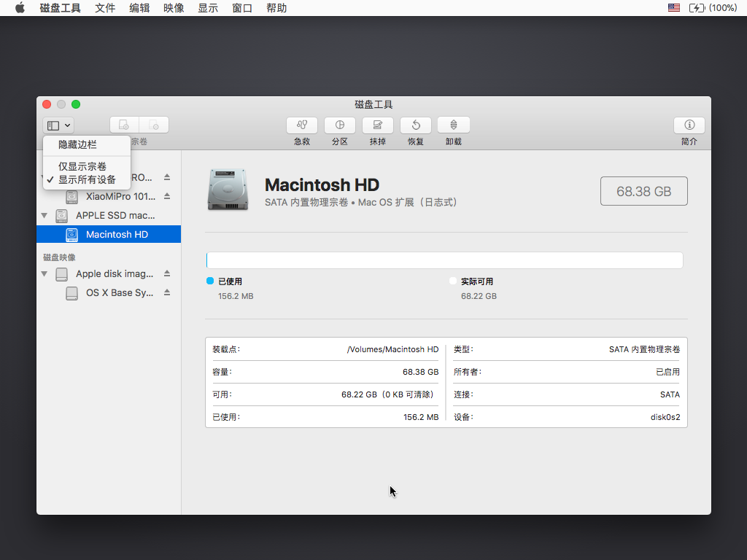Click the 卸载 (Unmount) toolbar icon
Image resolution: width=747 pixels, height=560 pixels.
[x=454, y=125]
